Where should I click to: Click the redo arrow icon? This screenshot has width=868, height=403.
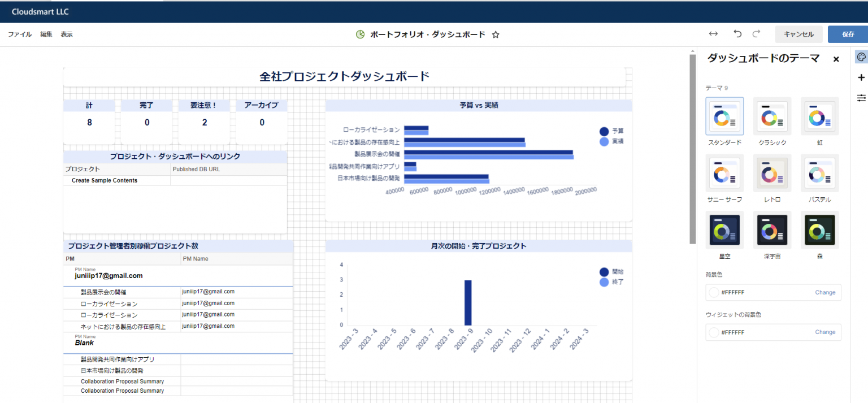tap(756, 34)
